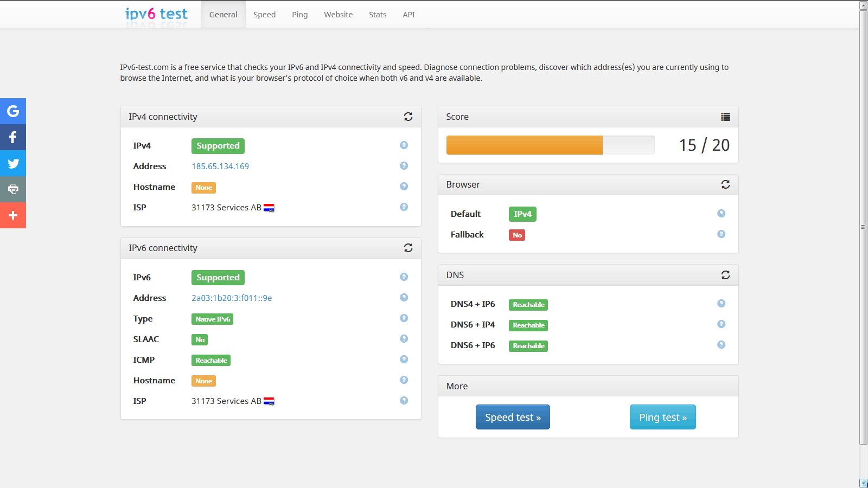Print page using sidebar printer icon
This screenshot has height=488, width=868.
[x=13, y=189]
